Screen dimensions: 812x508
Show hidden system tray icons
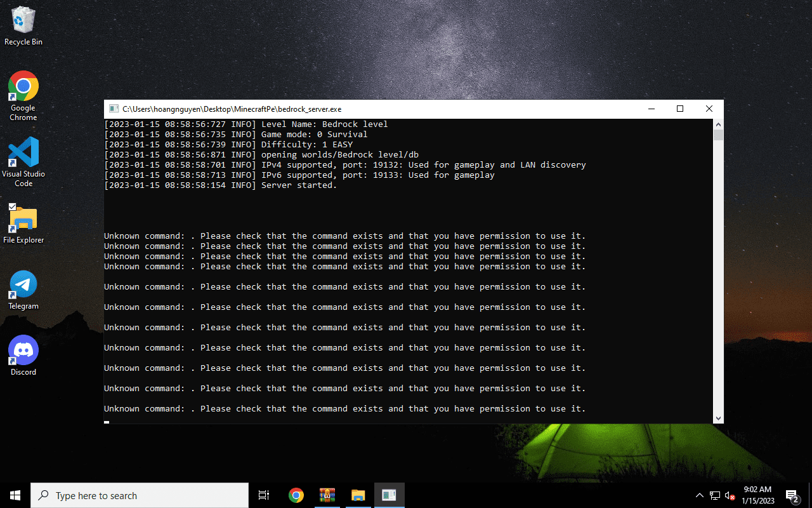[x=700, y=495]
